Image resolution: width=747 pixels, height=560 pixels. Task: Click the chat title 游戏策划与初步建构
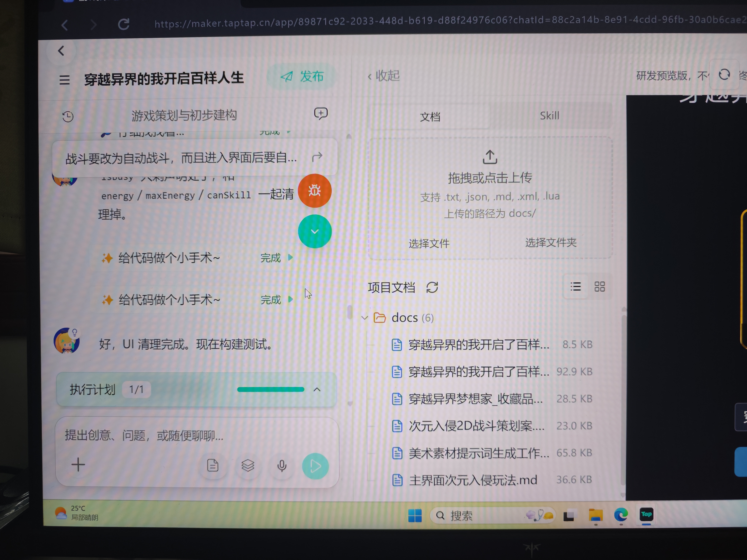click(x=184, y=115)
